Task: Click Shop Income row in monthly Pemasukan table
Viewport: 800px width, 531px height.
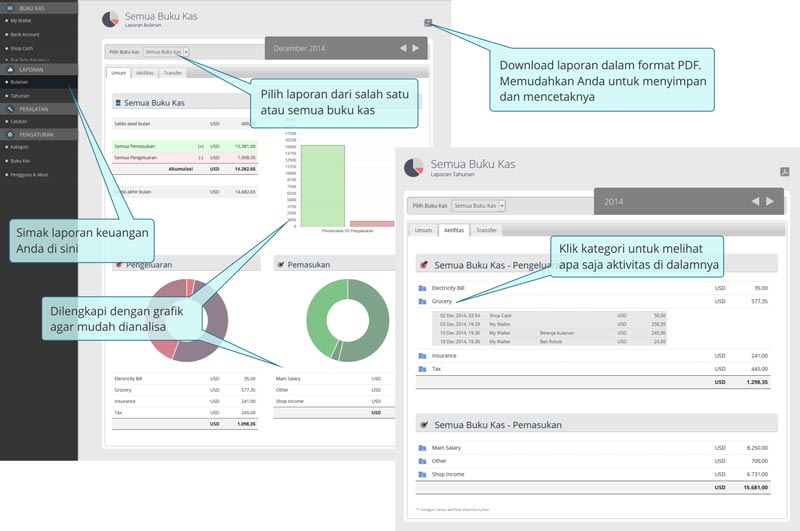Action: (x=334, y=401)
